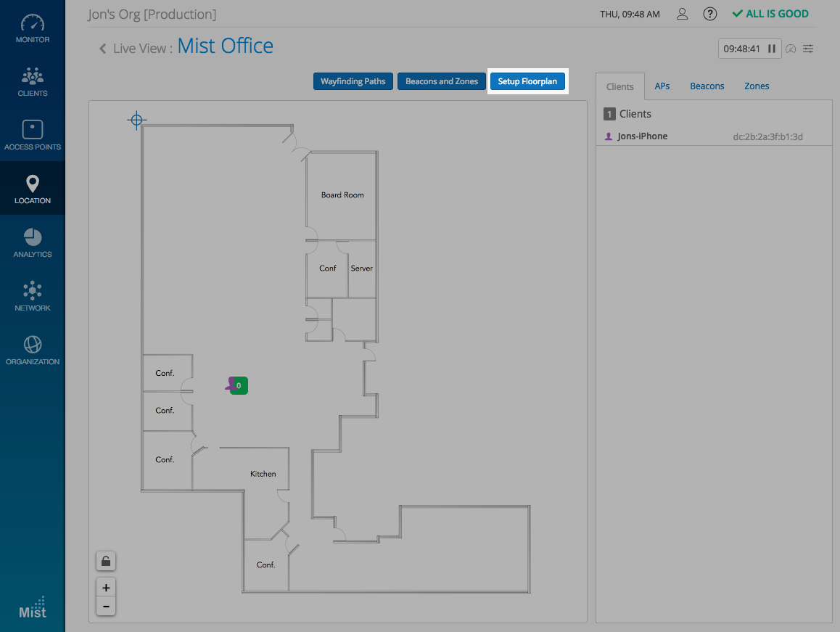The height and width of the screenshot is (632, 840).
Task: Go back using the Live View chevron
Action: 102,48
